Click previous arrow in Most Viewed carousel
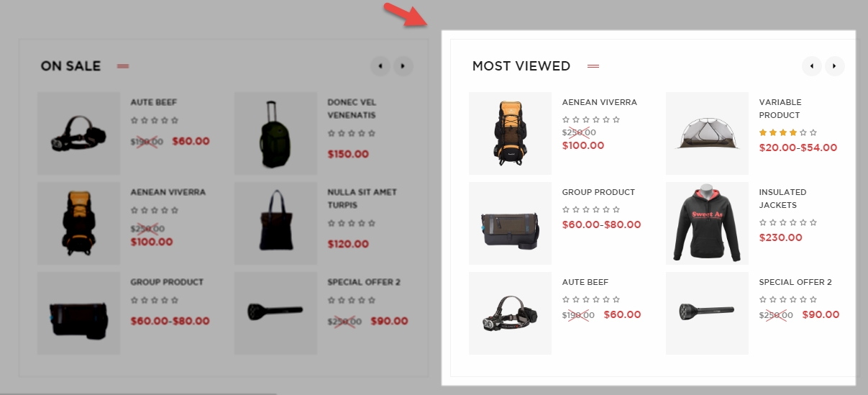The image size is (868, 395). pos(812,66)
